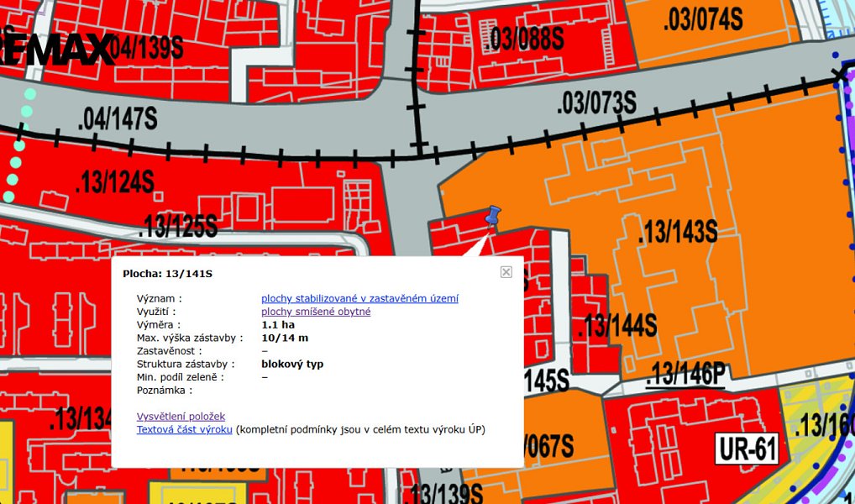855x504 pixels.
Task: Click map area label '.04/147S'
Action: point(118,118)
